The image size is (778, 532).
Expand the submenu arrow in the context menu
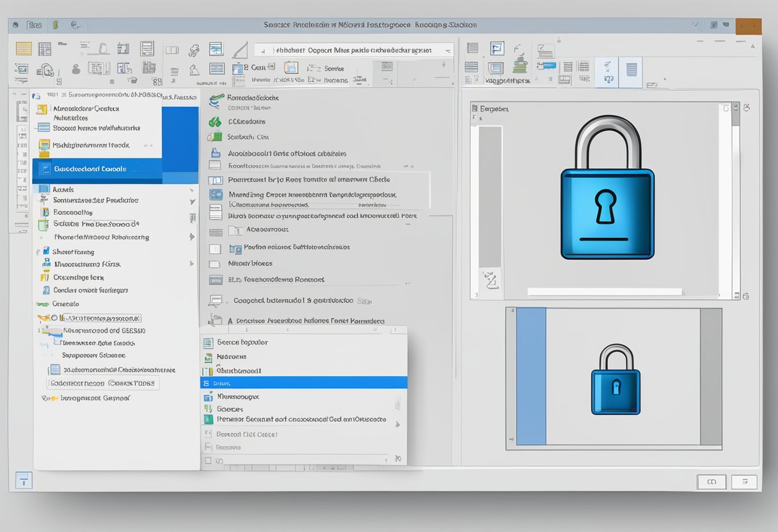(398, 425)
